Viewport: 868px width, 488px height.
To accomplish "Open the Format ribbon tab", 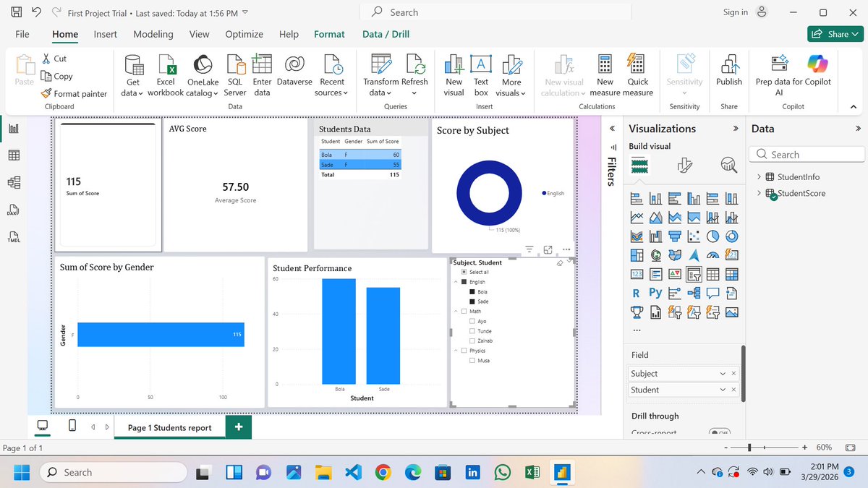I will (329, 34).
